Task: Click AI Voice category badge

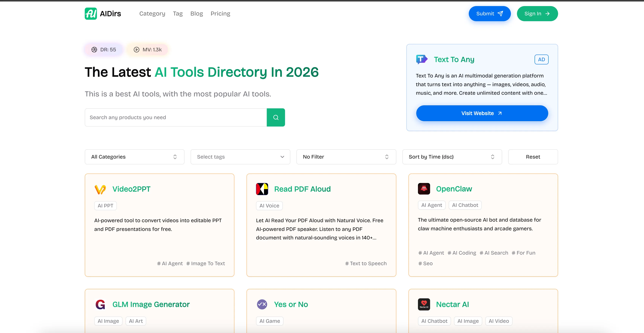Action: coord(269,206)
